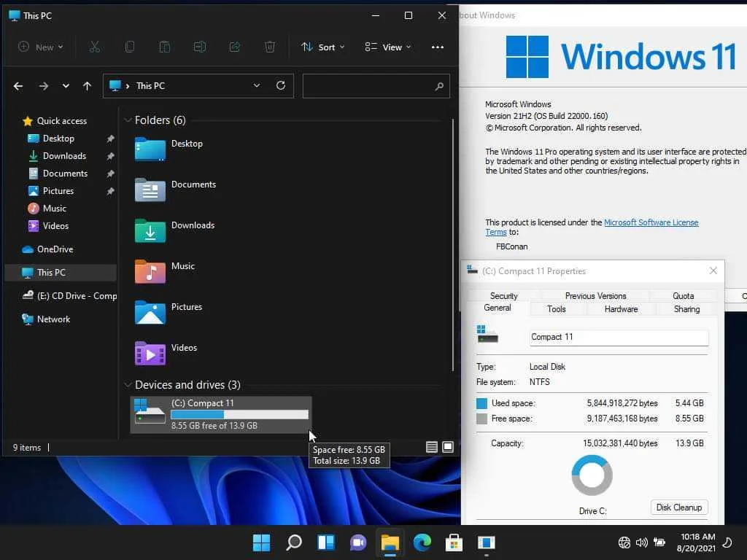Open address bar history dropdown chevron
This screenshot has height=560, width=747.
(x=257, y=85)
